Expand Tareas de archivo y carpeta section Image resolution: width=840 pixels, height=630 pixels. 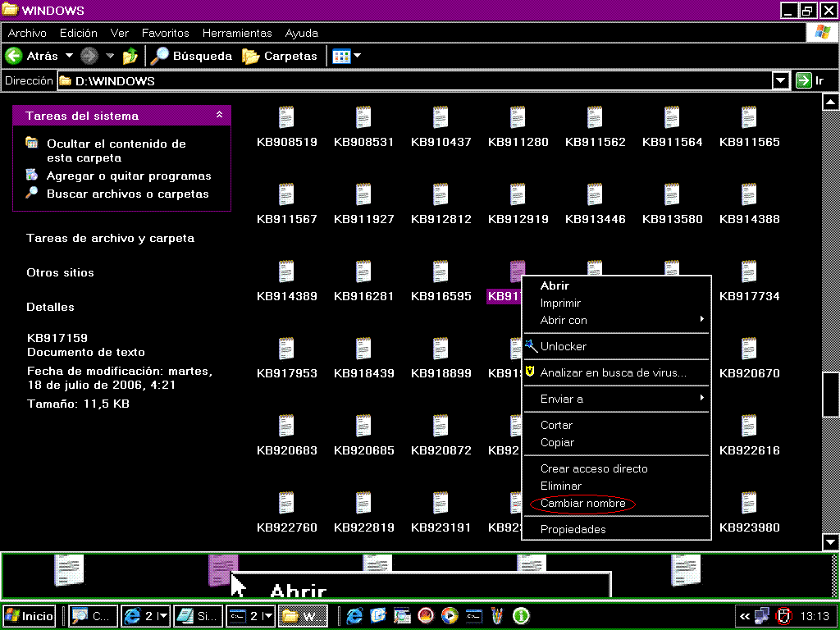(x=111, y=238)
